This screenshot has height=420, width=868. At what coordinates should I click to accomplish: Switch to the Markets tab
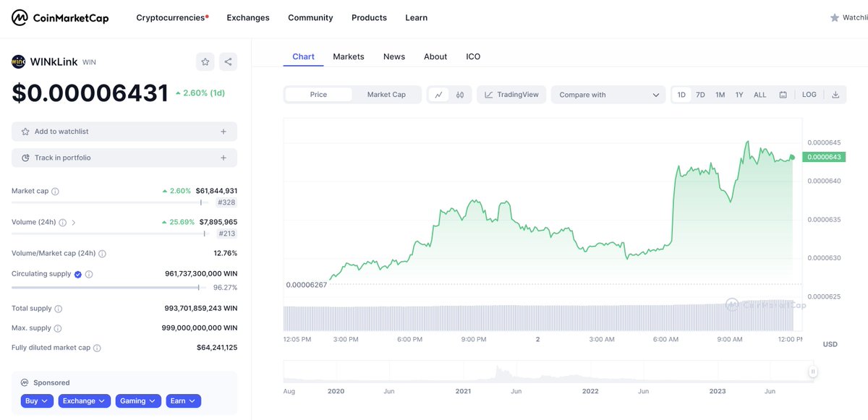coord(349,56)
